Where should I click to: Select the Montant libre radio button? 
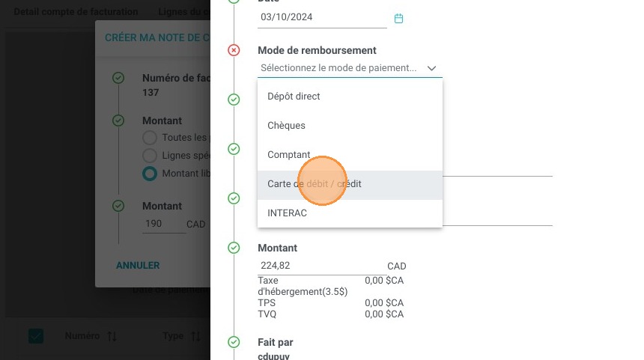point(150,174)
